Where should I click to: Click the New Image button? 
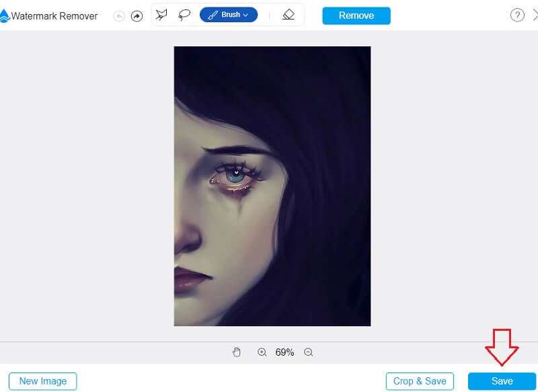42,381
